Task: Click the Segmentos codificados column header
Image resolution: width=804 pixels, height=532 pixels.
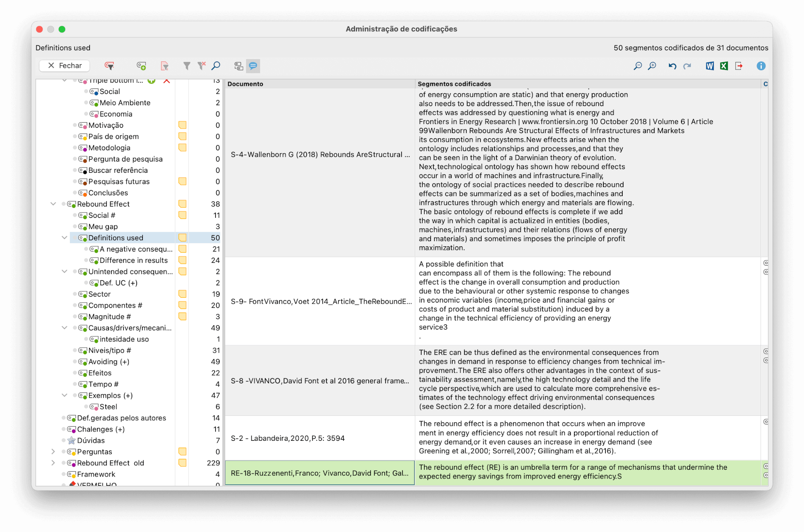Action: coord(588,84)
